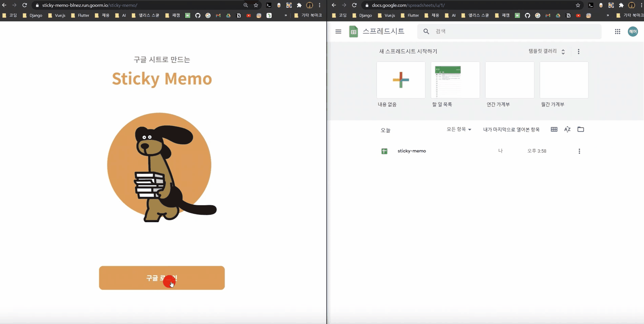Expand the 템플릿 갤러리 template gallery
Viewport: 644px width, 324px height.
(546, 51)
